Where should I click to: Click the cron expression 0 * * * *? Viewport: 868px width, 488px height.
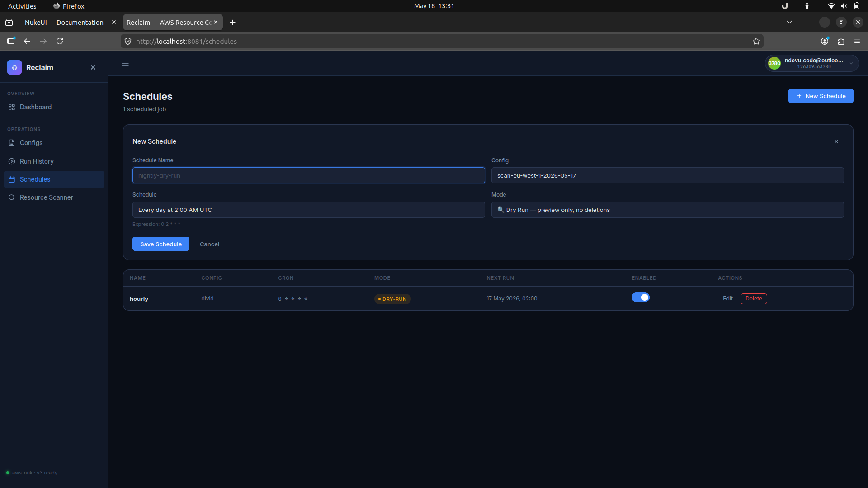293,299
